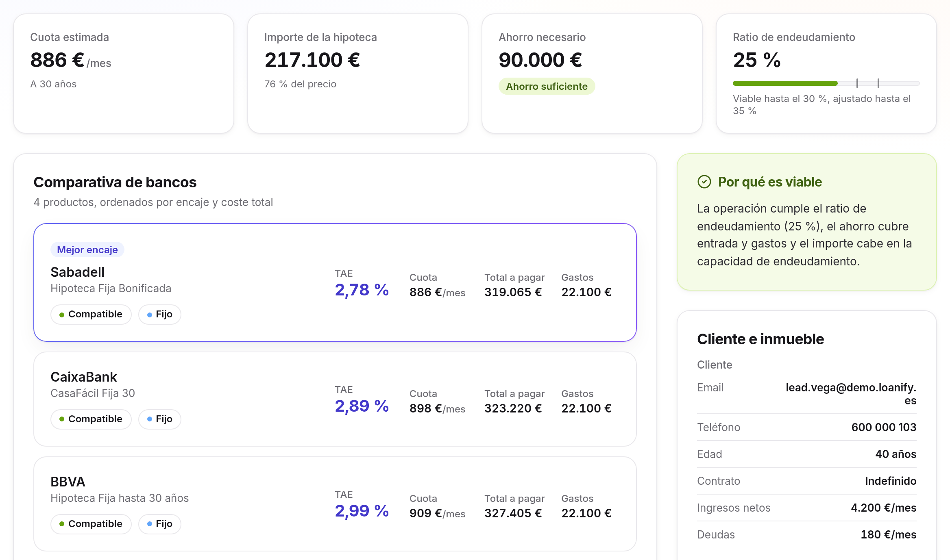Click the '90.000 €' required savings value
The image size is (950, 560).
tap(540, 60)
